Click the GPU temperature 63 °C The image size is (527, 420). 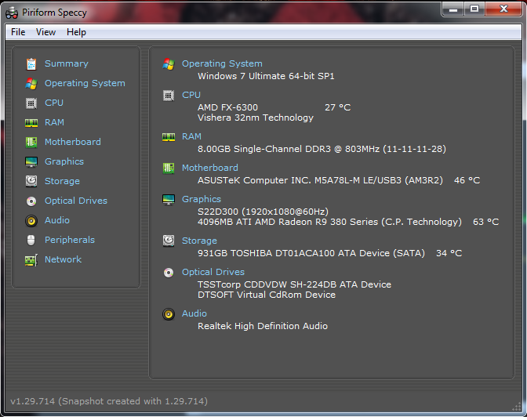[485, 222]
